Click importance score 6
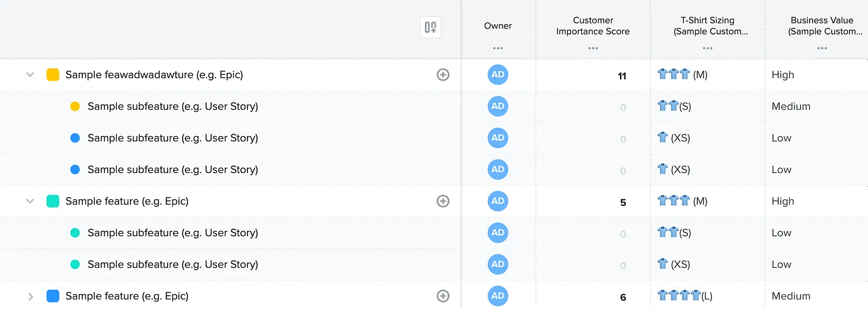Viewport: 868px width, 309px height. coord(623,297)
